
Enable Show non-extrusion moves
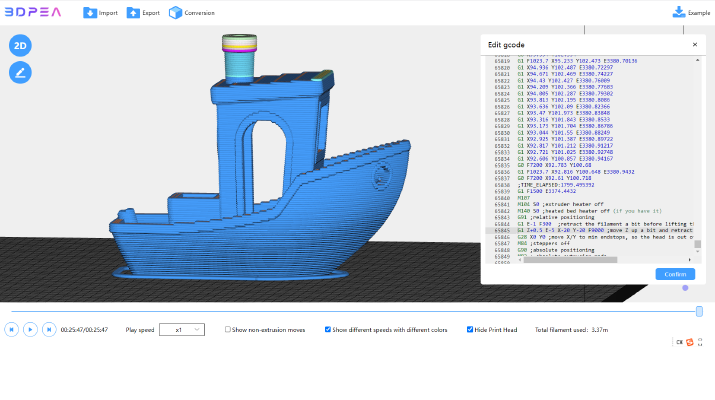point(228,329)
